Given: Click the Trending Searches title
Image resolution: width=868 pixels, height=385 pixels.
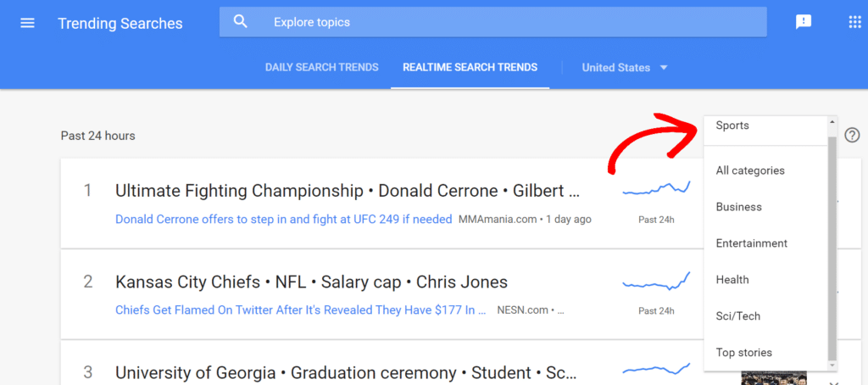Looking at the screenshot, I should click(120, 23).
